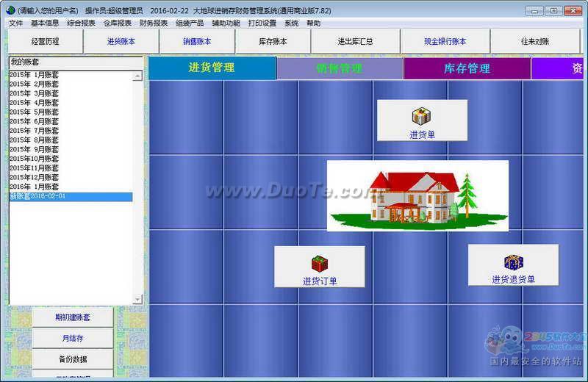Open the 财务报表 menu

point(154,23)
